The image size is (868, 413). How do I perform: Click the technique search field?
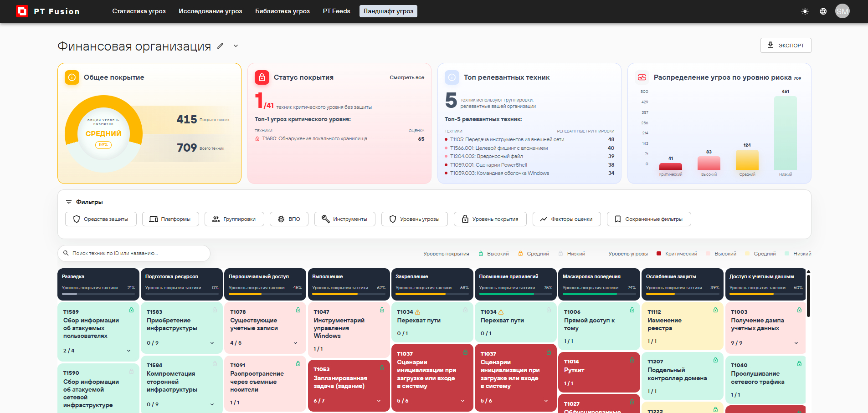[134, 253]
